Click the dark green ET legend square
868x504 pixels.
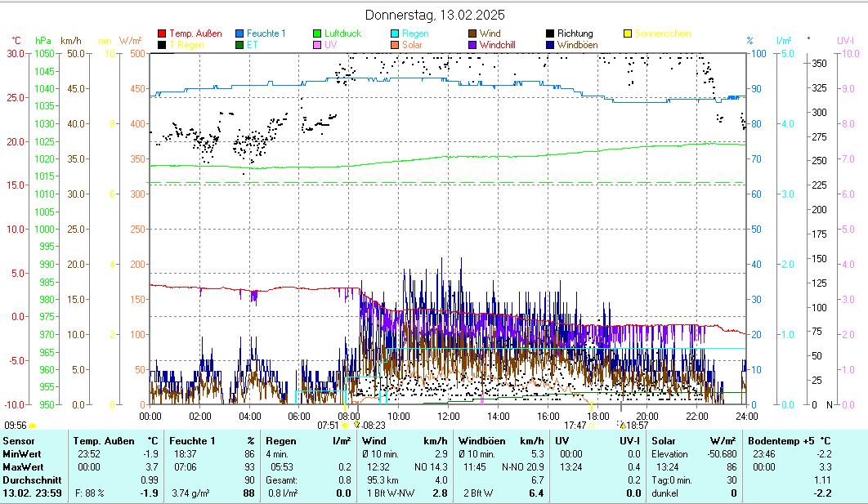[239, 45]
